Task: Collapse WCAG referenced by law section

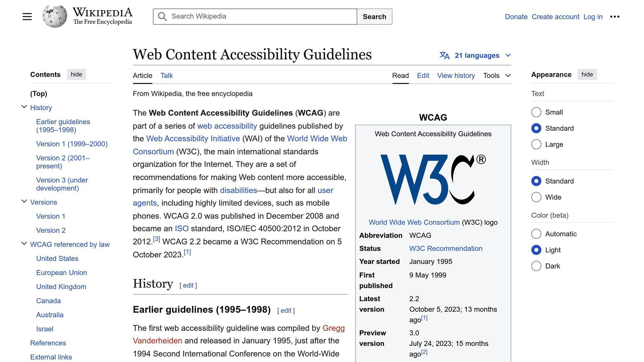Action: click(x=24, y=244)
